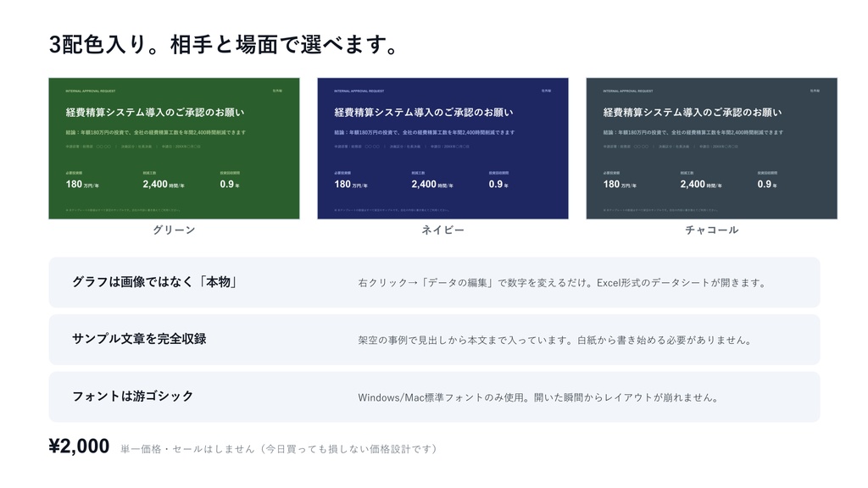
Task: Click the 2,400 時間/年 value in navy slide
Action: [x=432, y=184]
